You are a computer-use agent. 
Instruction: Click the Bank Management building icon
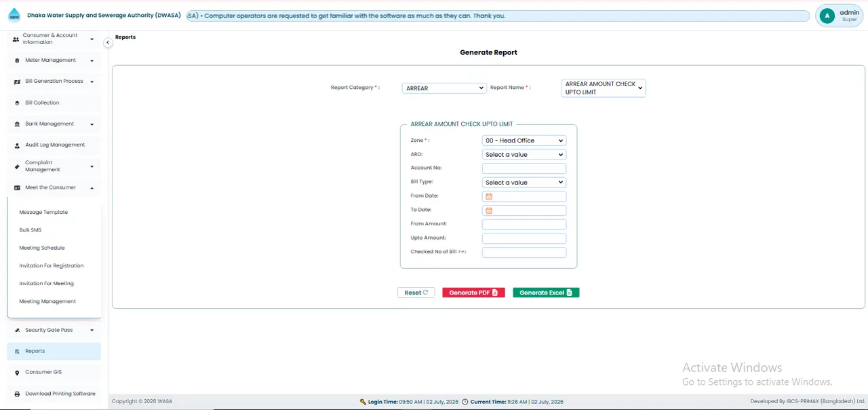click(x=17, y=124)
